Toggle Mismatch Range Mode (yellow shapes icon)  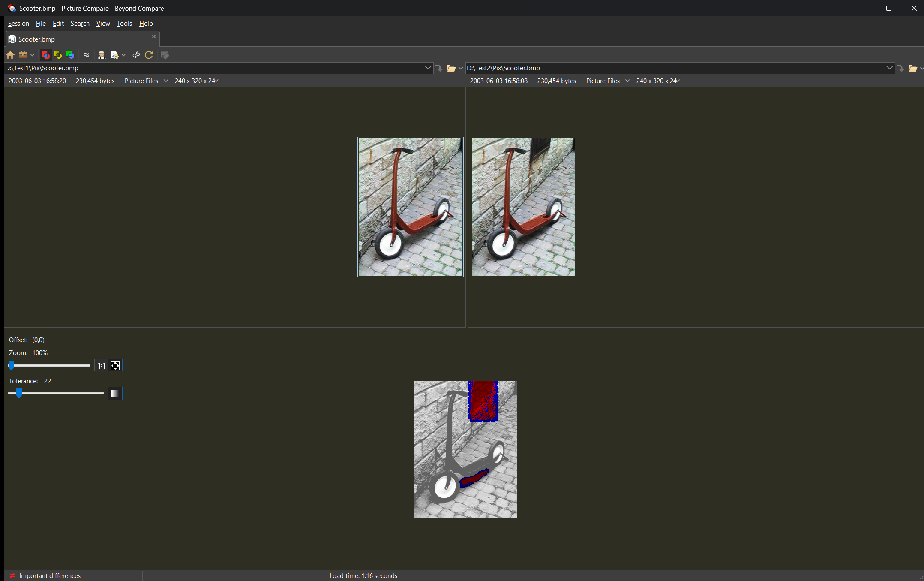(58, 55)
